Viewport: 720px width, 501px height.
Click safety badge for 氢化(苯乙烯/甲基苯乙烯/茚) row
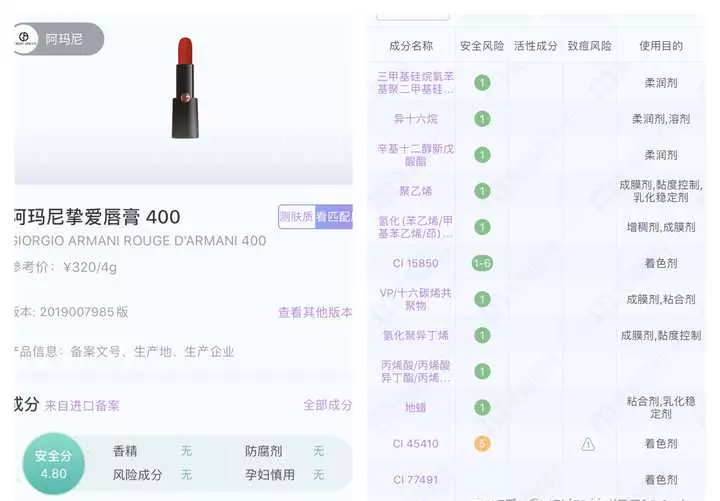(482, 227)
